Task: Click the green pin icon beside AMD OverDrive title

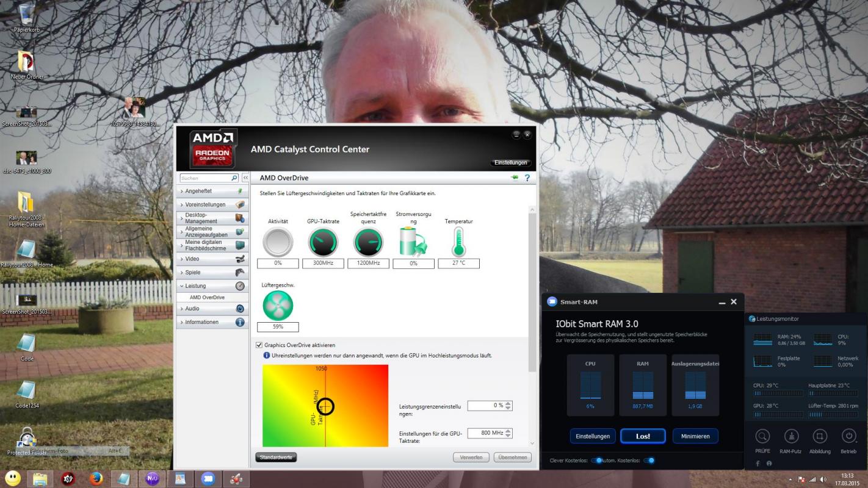Action: click(515, 178)
